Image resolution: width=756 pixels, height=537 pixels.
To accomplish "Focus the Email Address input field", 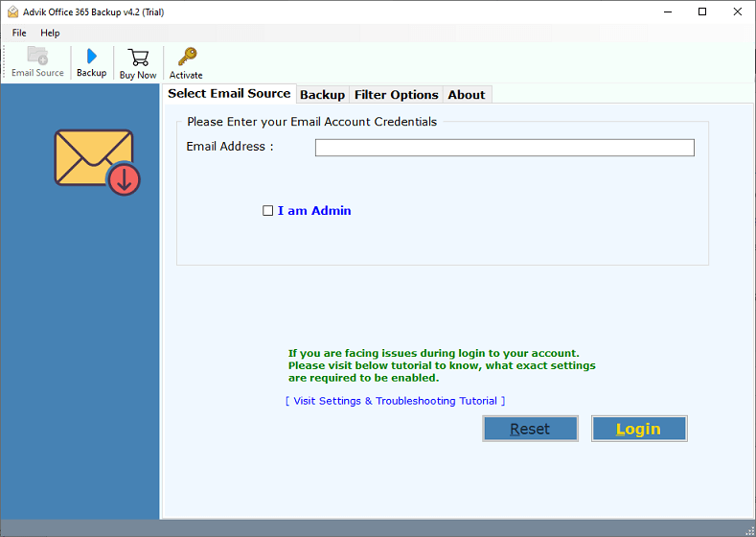I will [504, 148].
